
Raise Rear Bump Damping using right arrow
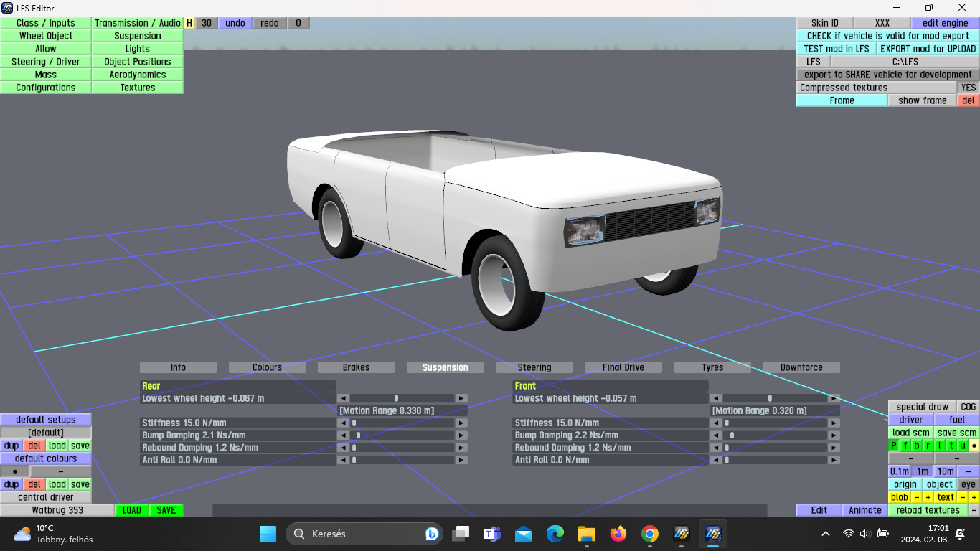[x=461, y=435]
